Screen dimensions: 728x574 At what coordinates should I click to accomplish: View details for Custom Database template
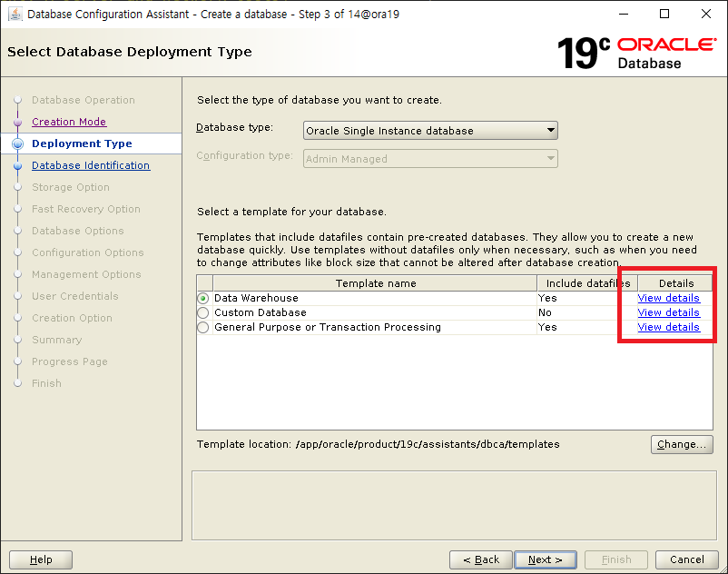(x=668, y=312)
